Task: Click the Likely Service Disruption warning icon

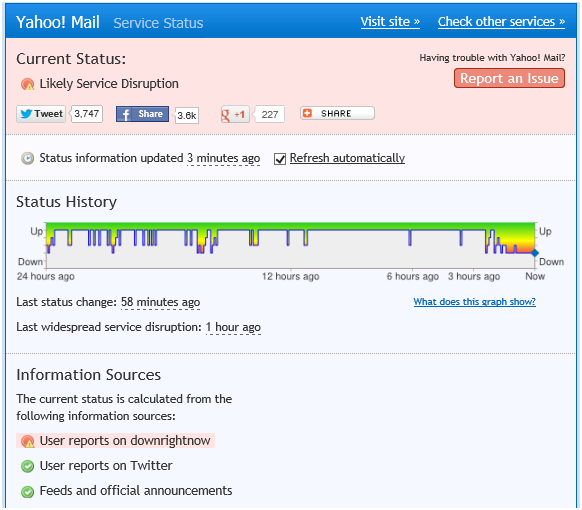Action: (x=28, y=84)
